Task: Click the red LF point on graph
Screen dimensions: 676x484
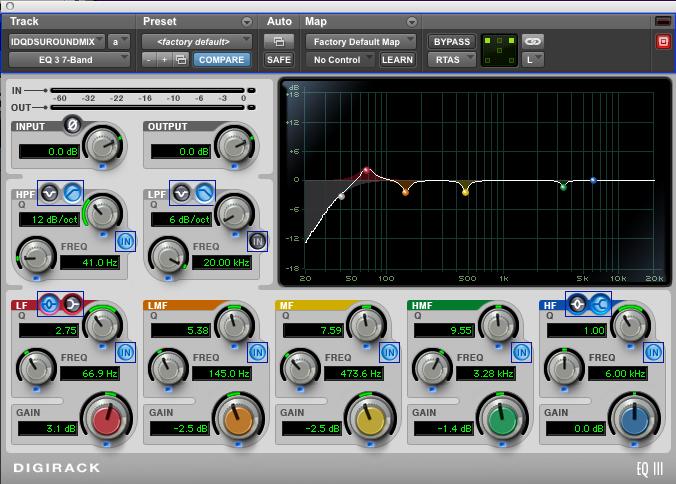Action: (x=366, y=170)
